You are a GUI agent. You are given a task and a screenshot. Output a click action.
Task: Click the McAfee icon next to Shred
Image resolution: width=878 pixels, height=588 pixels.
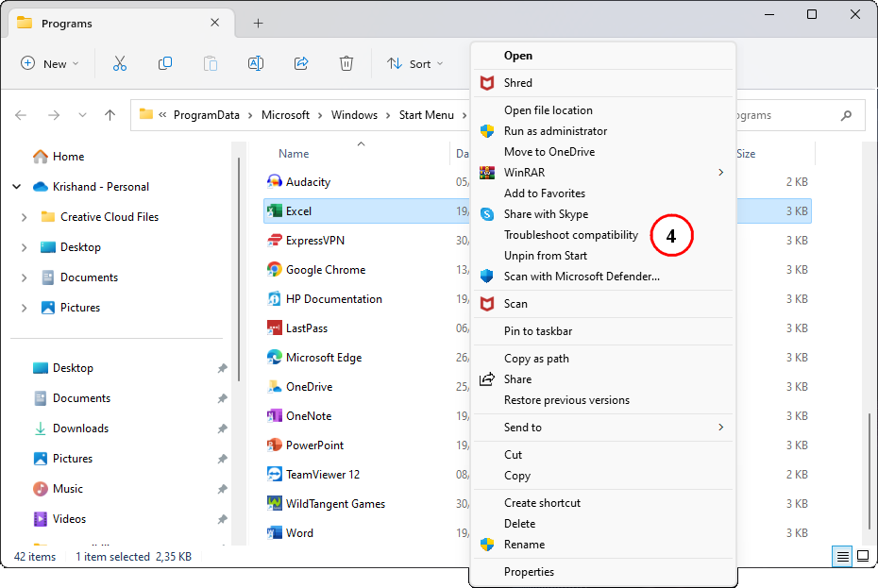[x=487, y=83]
